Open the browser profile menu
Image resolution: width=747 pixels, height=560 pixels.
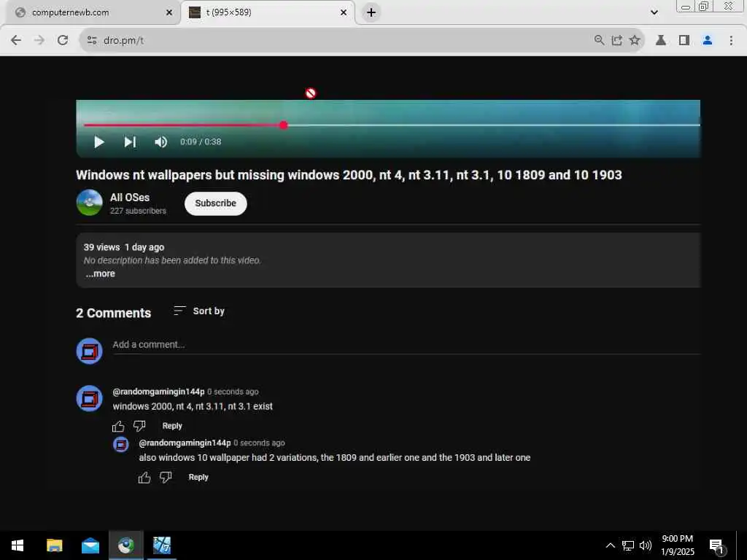[x=708, y=41]
